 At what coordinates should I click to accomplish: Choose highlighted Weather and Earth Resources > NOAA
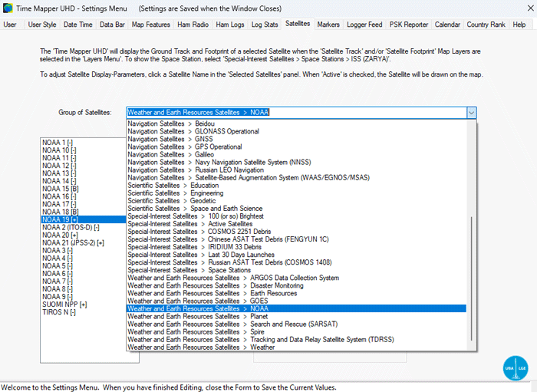[x=296, y=308]
